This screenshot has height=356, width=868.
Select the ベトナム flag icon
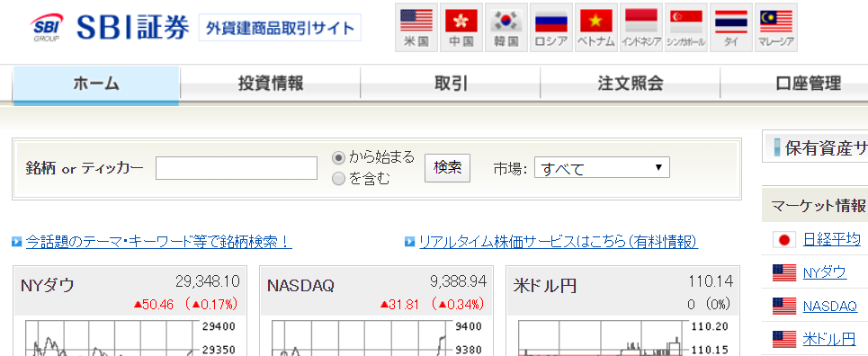click(596, 28)
